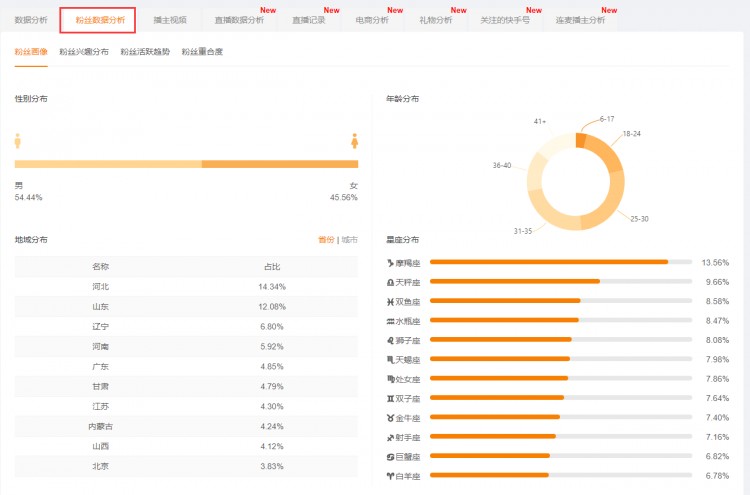Open the 粉丝数据分析 tab
Image resolution: width=750 pixels, height=495 pixels.
click(98, 20)
